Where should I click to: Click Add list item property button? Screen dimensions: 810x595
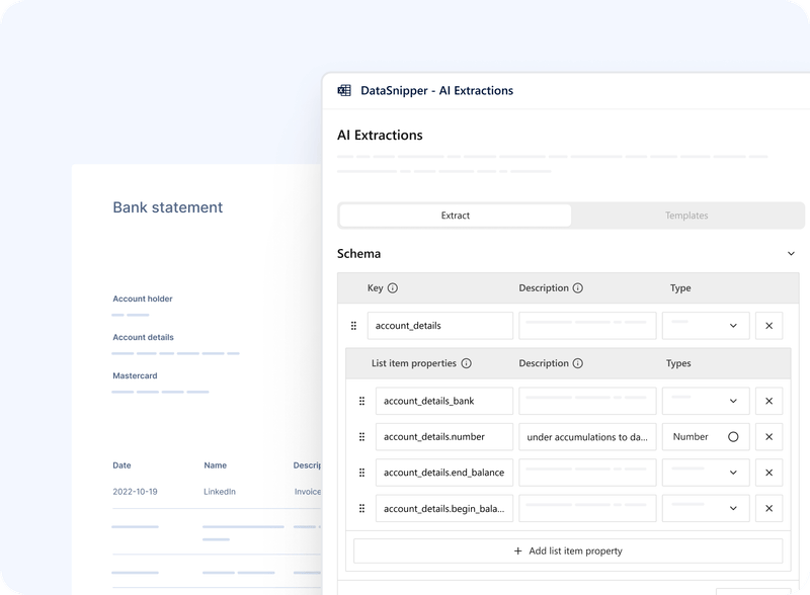tap(568, 551)
